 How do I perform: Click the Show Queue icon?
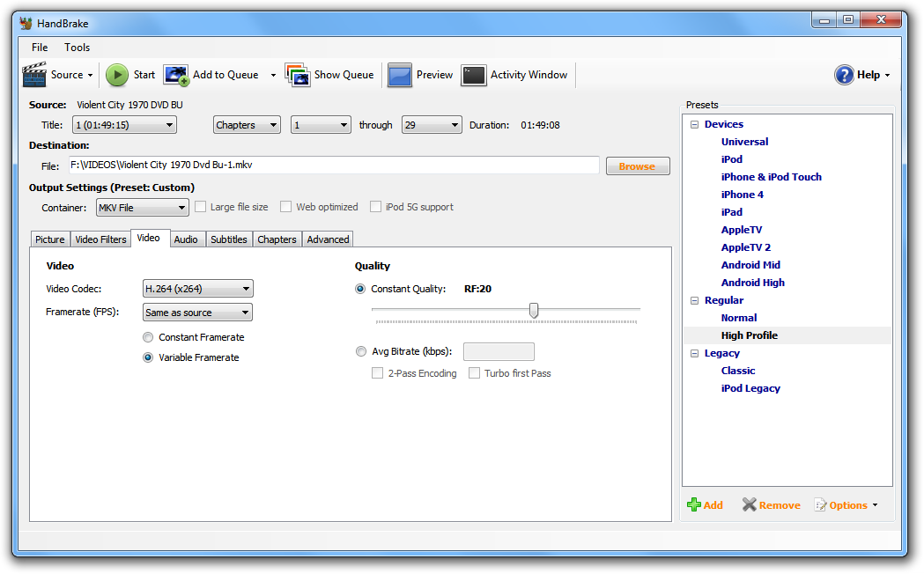297,75
